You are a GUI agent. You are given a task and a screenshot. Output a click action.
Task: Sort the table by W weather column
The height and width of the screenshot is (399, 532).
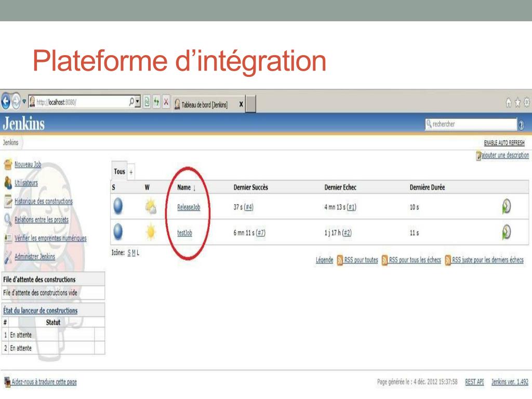(147, 187)
